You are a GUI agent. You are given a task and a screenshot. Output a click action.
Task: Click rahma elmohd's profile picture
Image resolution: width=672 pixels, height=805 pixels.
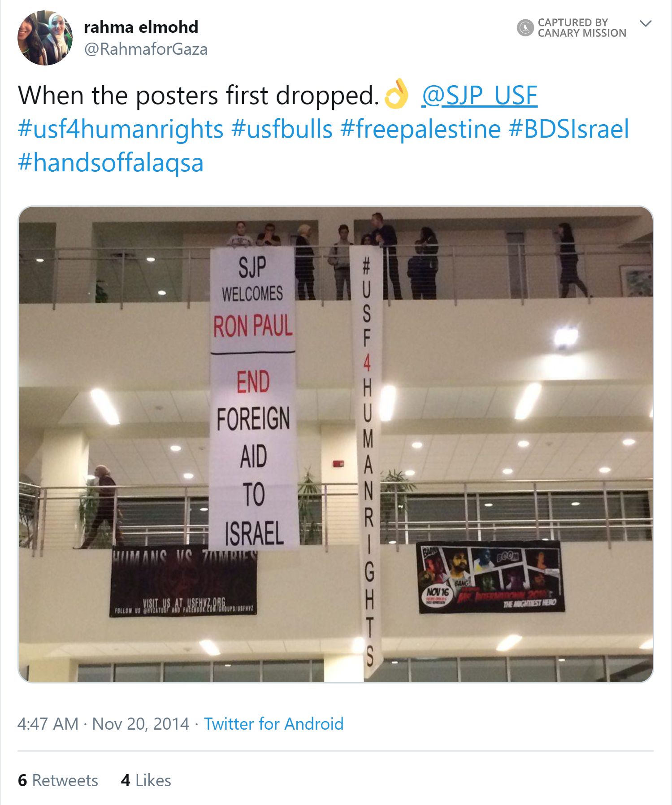click(x=45, y=38)
